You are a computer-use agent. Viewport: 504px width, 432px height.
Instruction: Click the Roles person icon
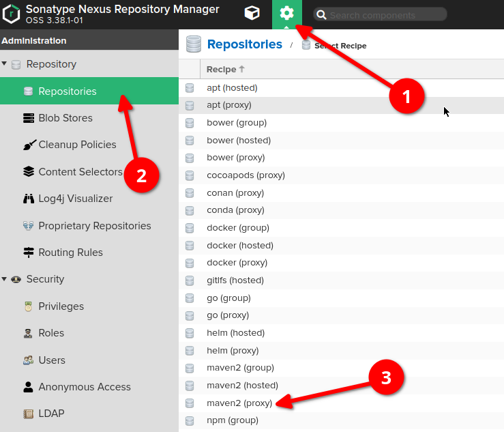click(28, 333)
